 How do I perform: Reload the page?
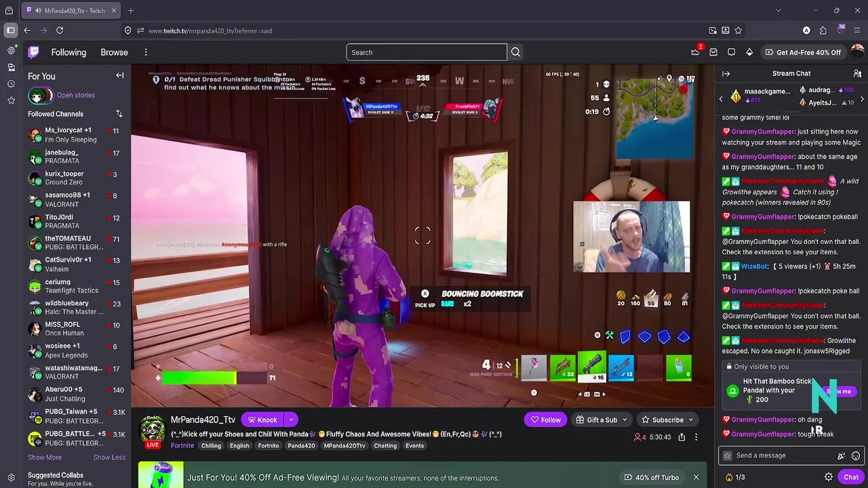(60, 30)
